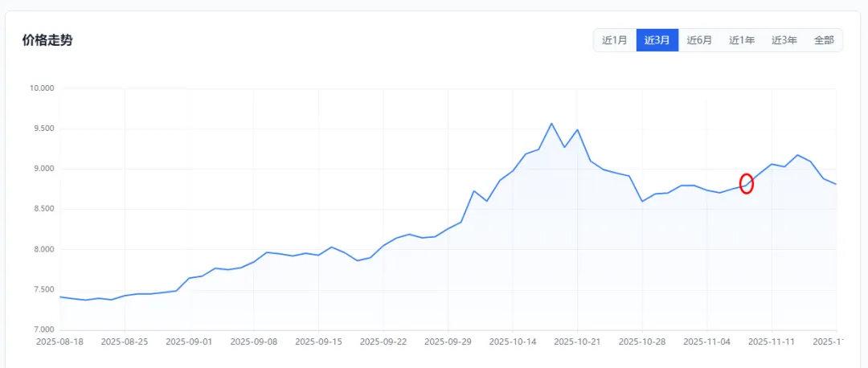
Task: Select the 近3月 range tab
Action: (x=657, y=40)
